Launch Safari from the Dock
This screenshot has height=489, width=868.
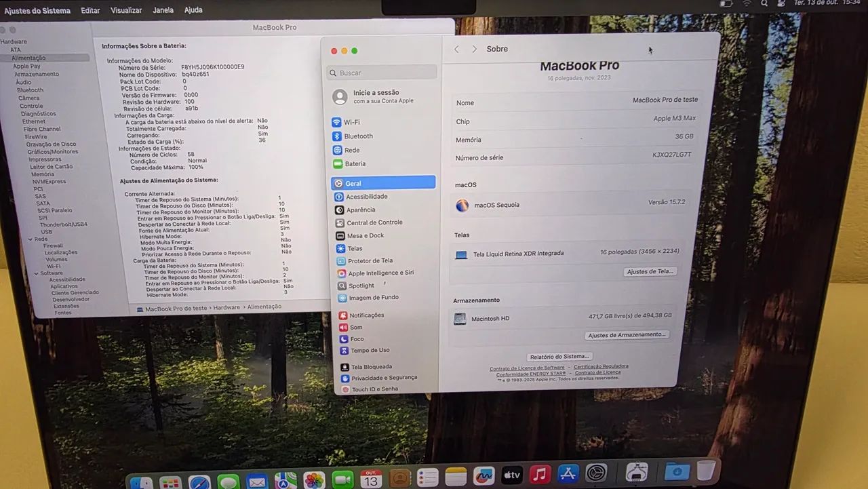tap(200, 483)
